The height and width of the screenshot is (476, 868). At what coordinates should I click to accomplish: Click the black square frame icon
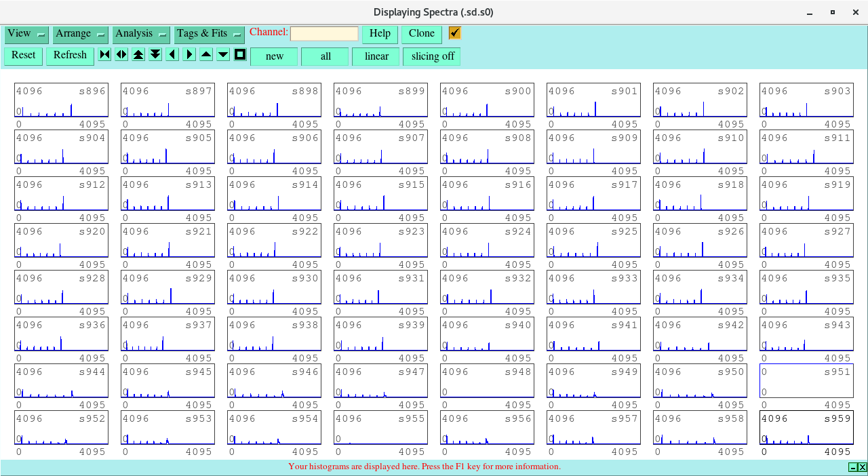(x=240, y=55)
